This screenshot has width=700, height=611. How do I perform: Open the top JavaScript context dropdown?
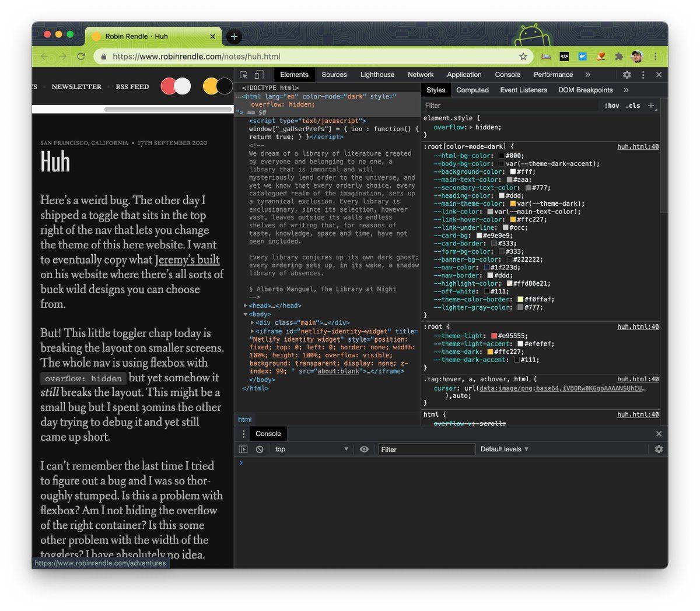click(311, 450)
